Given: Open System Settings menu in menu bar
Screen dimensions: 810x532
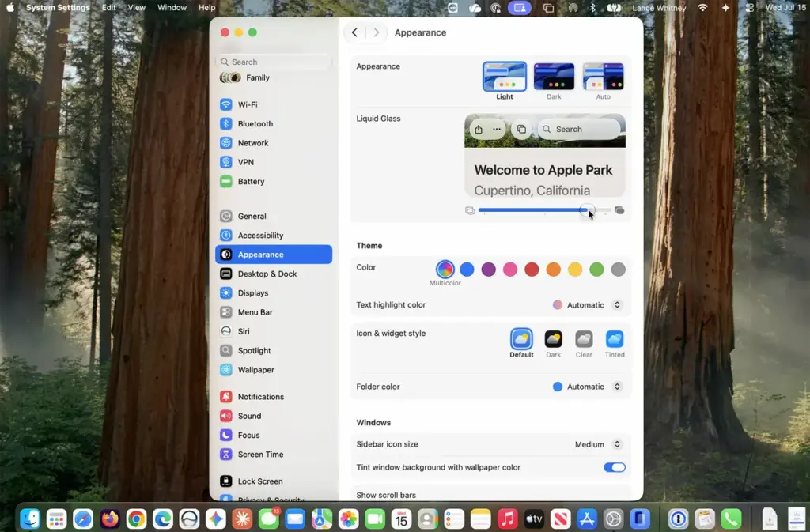Looking at the screenshot, I should (x=58, y=8).
